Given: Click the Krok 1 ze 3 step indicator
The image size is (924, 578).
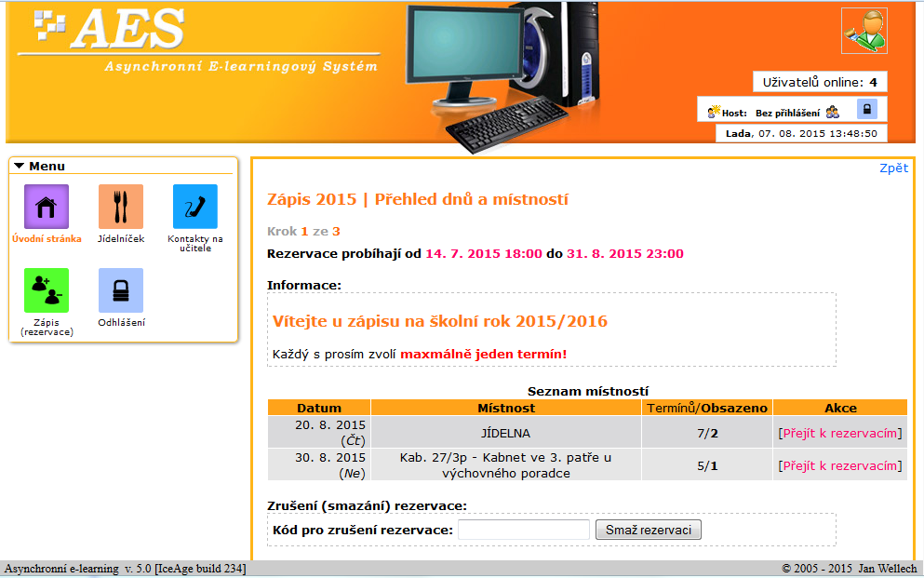Looking at the screenshot, I should [x=303, y=231].
